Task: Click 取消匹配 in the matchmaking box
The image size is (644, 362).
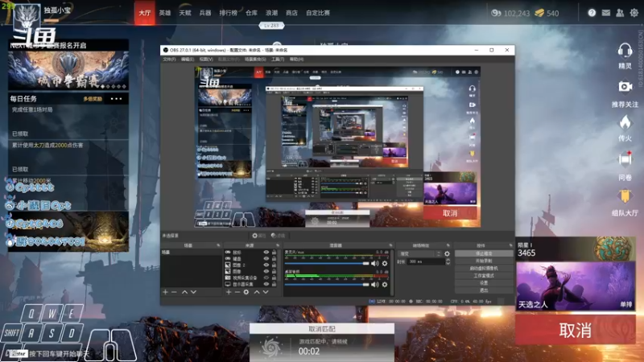Action: click(x=322, y=329)
